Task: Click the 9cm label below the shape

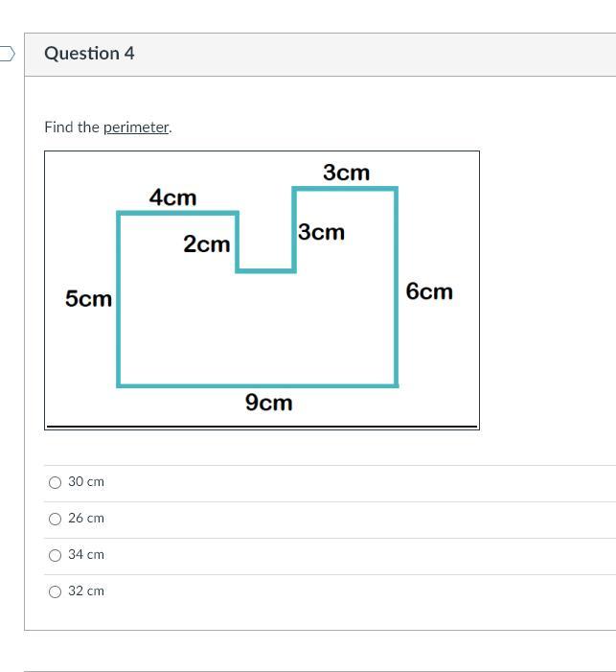Action: coord(269,403)
